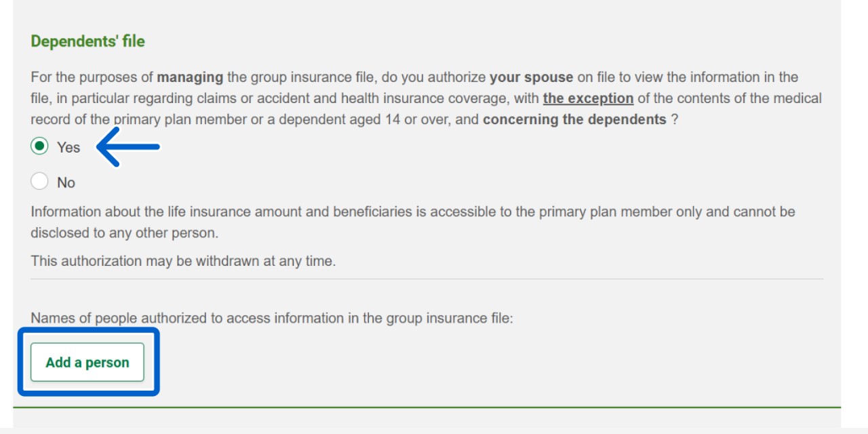
Task: Click the Add a person button
Action: tap(87, 362)
